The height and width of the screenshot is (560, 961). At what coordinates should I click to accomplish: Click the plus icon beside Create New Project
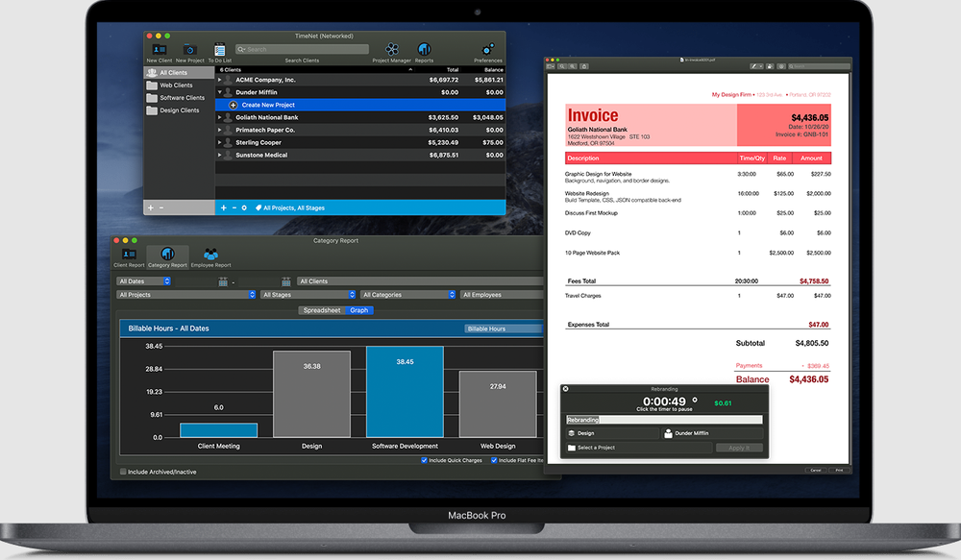click(x=233, y=105)
